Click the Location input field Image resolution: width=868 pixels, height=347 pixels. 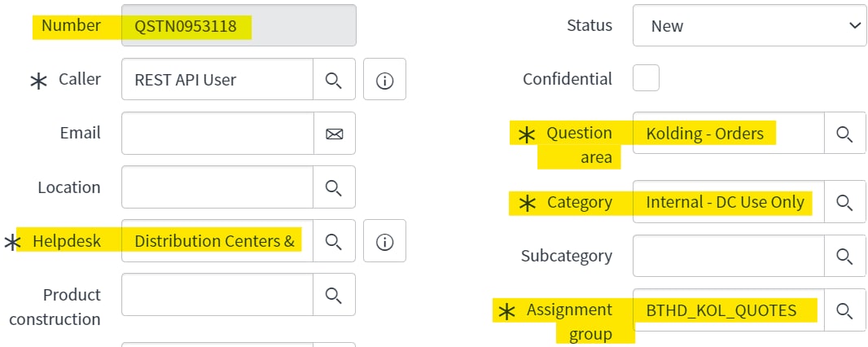(217, 187)
